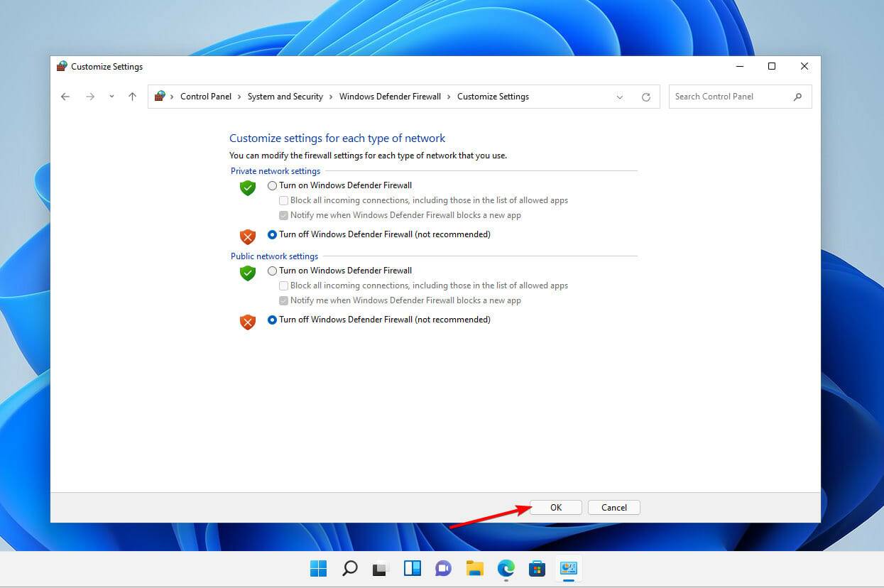
Task: Toggle private Block all incoming connections checkbox
Action: click(283, 200)
